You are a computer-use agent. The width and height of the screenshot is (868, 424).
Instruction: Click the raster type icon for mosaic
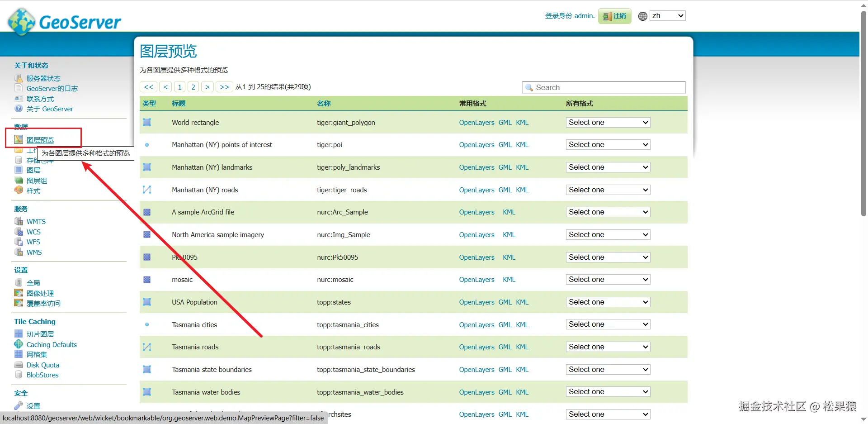(147, 280)
